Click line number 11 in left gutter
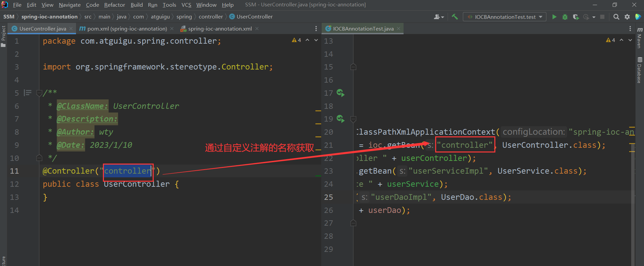 click(14, 171)
